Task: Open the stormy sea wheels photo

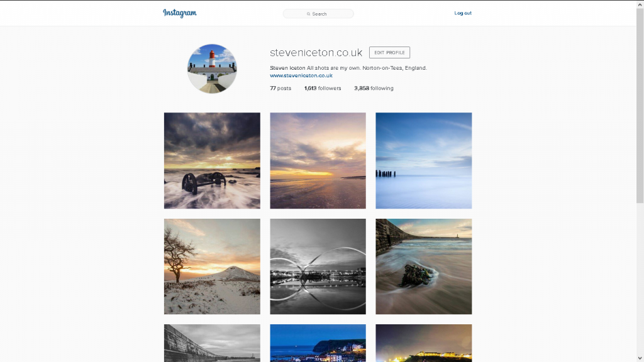Action: click(x=212, y=160)
